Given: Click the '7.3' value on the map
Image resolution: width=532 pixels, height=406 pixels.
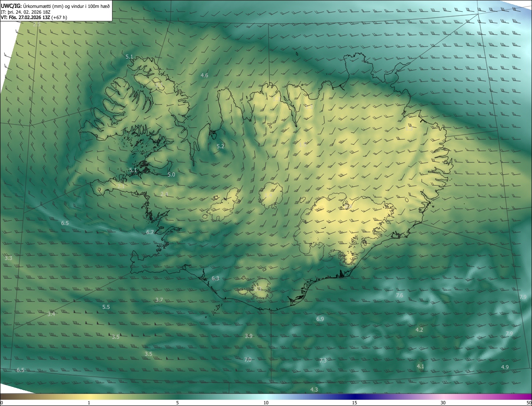Looking at the screenshot, I should [323, 360].
